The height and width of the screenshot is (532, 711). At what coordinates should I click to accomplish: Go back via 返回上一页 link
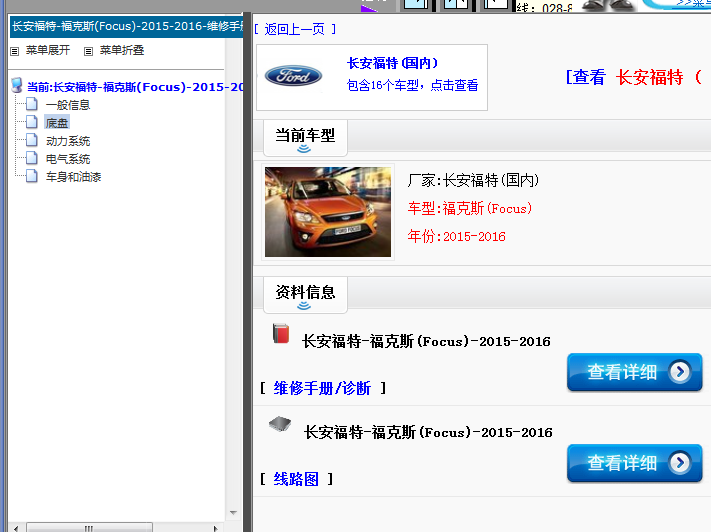[x=295, y=29]
